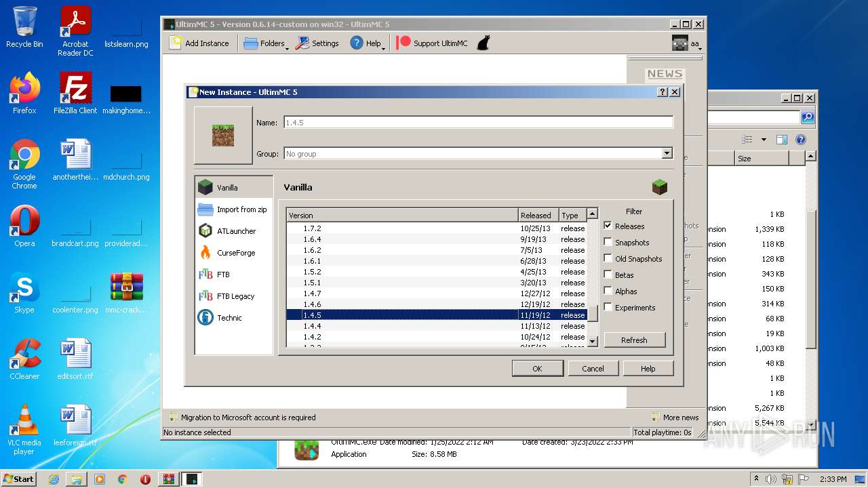The width and height of the screenshot is (868, 488).
Task: Click the taskbar clock
Action: coord(833,479)
